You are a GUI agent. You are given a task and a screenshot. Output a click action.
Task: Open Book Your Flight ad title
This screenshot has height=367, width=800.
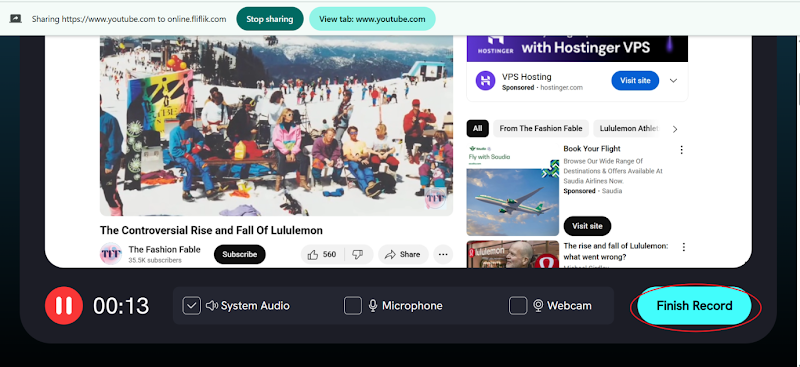click(x=592, y=149)
